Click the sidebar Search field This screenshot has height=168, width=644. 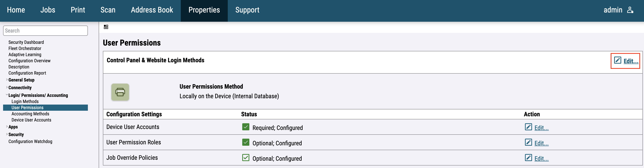pyautogui.click(x=45, y=31)
